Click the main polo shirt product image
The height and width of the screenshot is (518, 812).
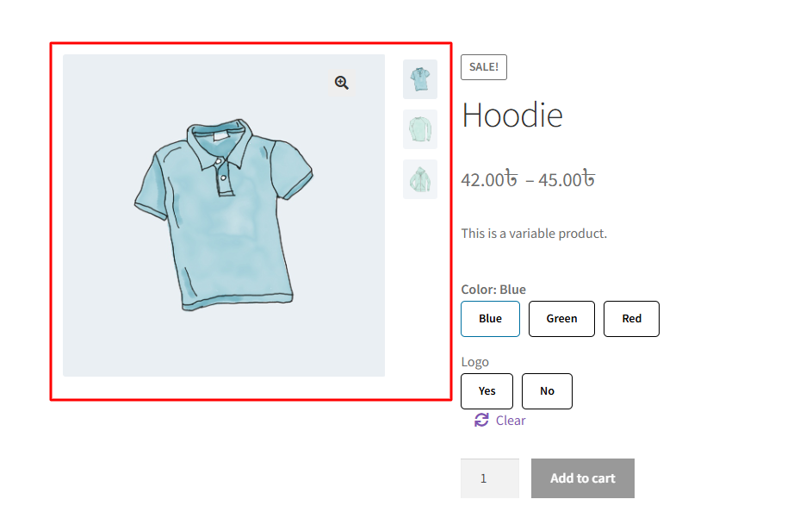[224, 215]
